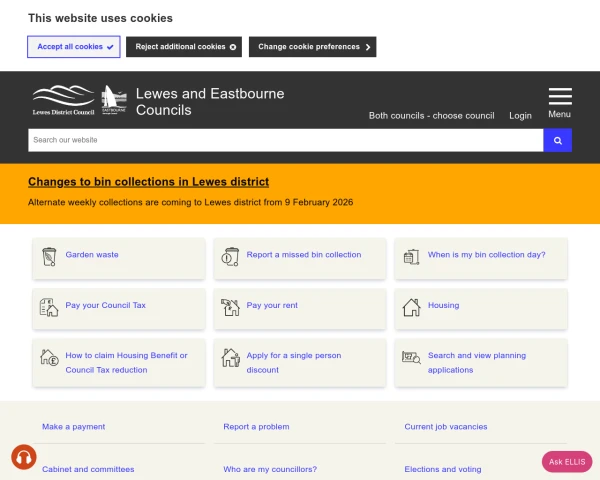Open the hamburger Menu
This screenshot has width=600, height=480.
click(560, 102)
